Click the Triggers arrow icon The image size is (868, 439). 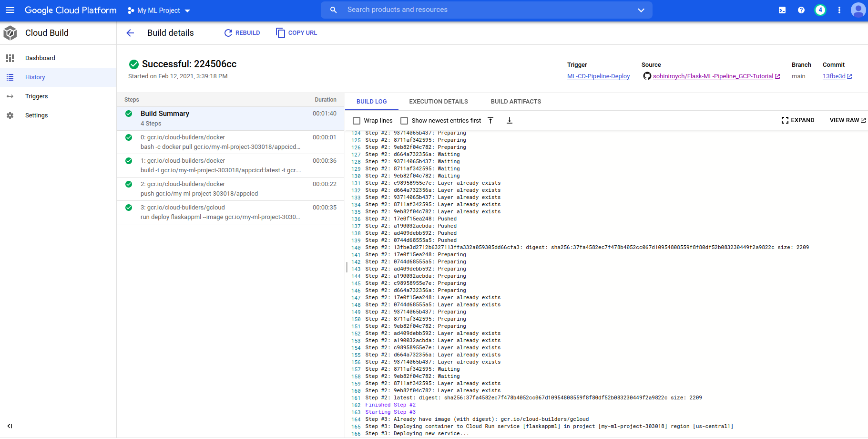pyautogui.click(x=10, y=96)
